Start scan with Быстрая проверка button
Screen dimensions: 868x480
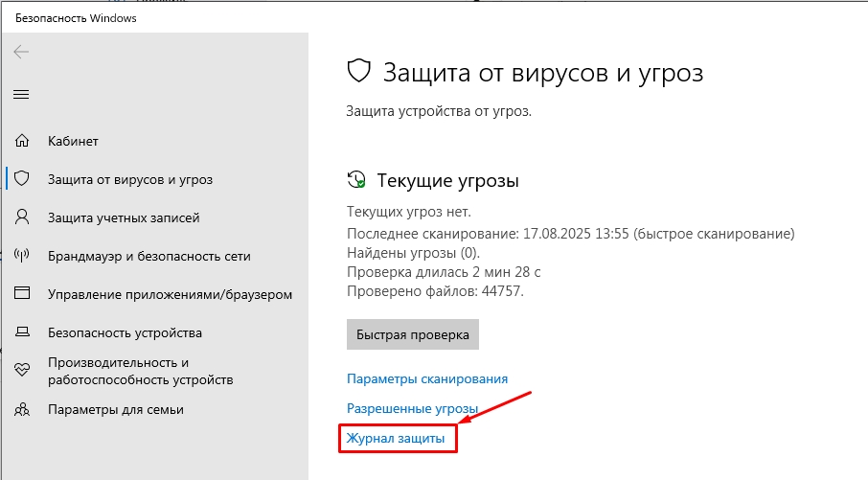[412, 334]
